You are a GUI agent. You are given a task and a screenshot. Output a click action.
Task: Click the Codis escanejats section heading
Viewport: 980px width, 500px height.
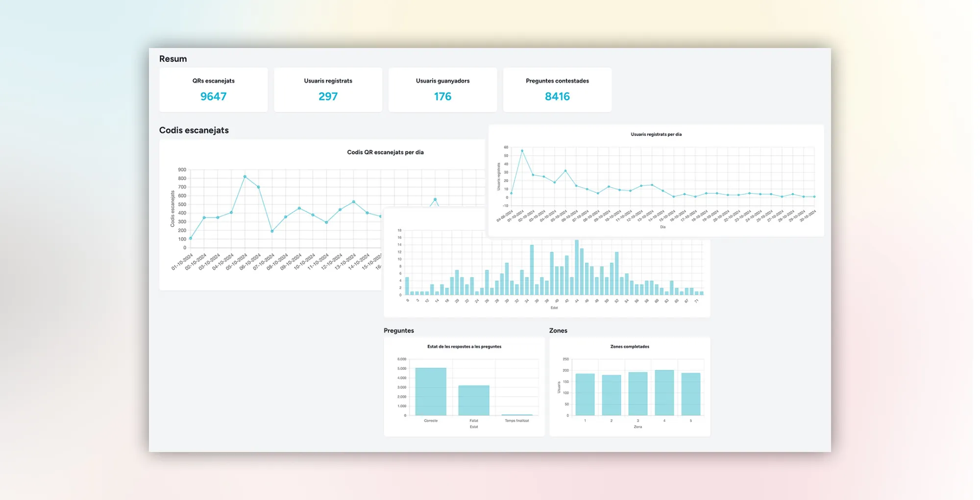194,130
